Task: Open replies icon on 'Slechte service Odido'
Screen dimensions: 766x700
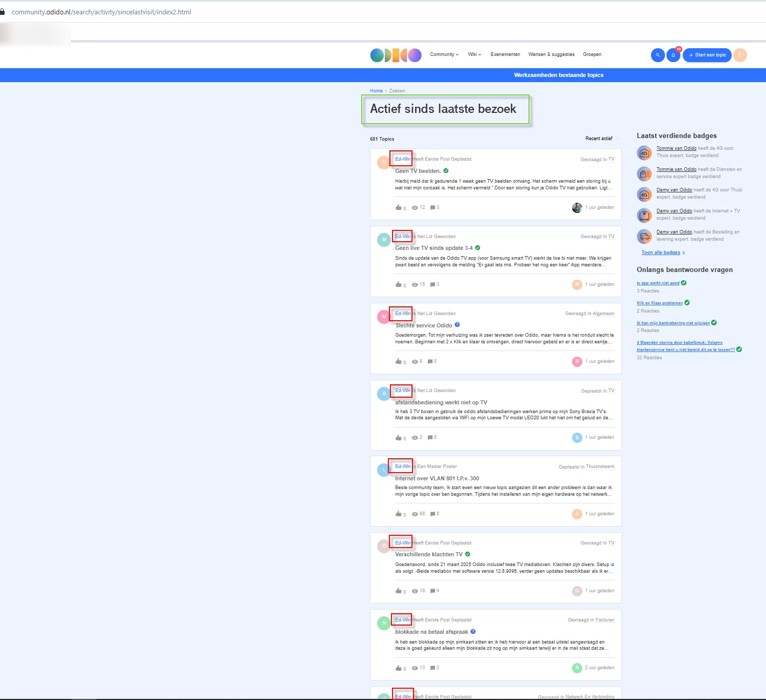Action: coord(430,361)
